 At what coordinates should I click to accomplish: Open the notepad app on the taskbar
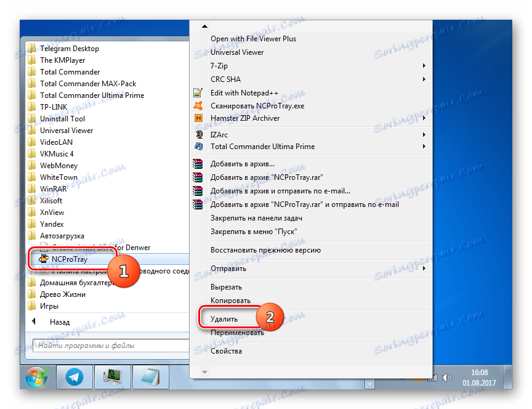point(150,377)
